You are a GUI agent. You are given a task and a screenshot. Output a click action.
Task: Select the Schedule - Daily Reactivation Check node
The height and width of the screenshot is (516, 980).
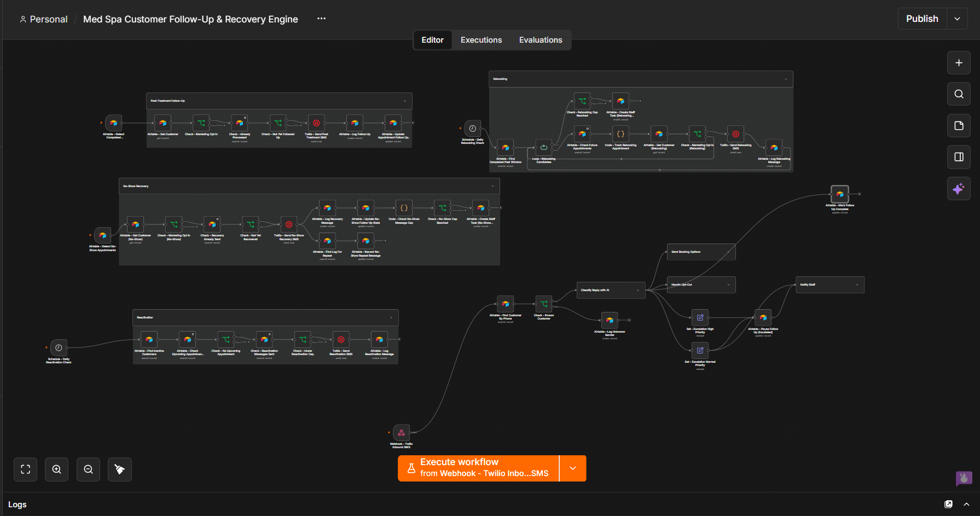(x=59, y=347)
